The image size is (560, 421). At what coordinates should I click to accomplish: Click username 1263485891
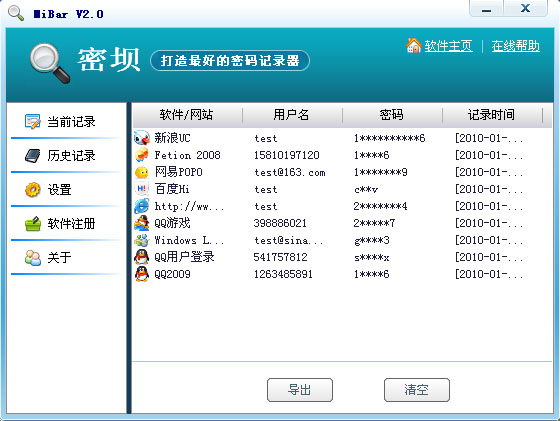(x=283, y=274)
